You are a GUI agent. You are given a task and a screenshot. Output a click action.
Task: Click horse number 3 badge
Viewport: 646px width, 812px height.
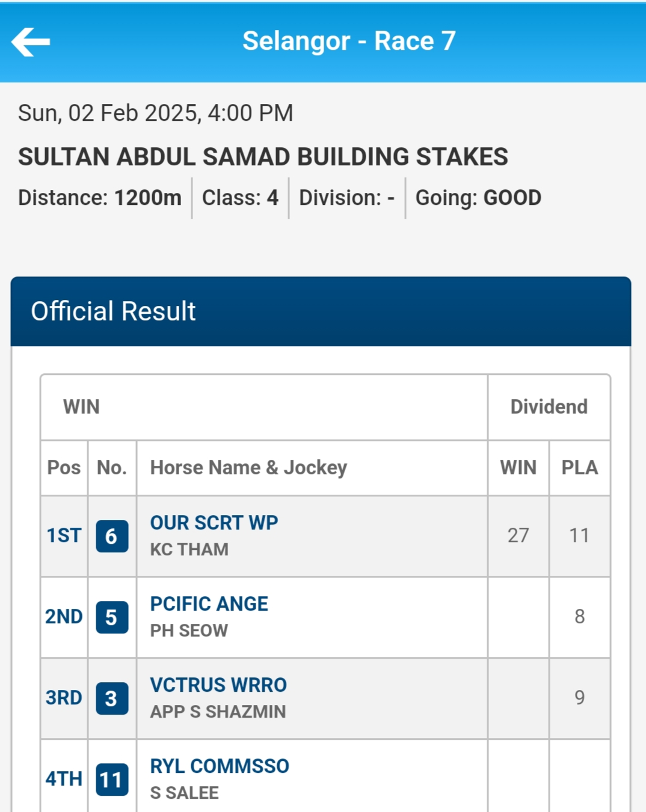[112, 698]
